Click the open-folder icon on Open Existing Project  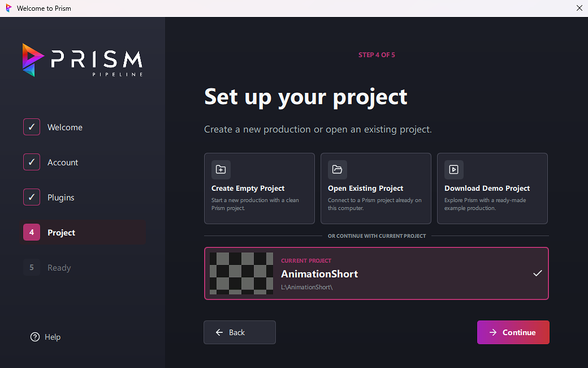click(x=337, y=170)
